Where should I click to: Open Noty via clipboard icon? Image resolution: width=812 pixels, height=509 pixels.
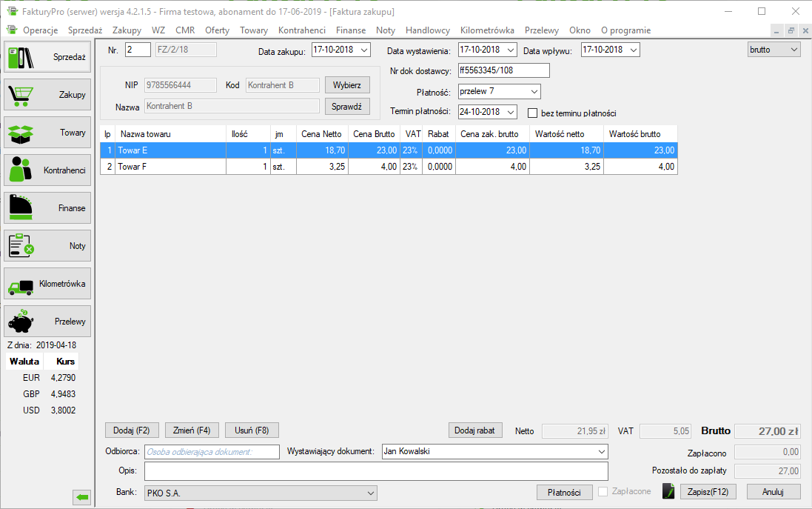(x=47, y=246)
